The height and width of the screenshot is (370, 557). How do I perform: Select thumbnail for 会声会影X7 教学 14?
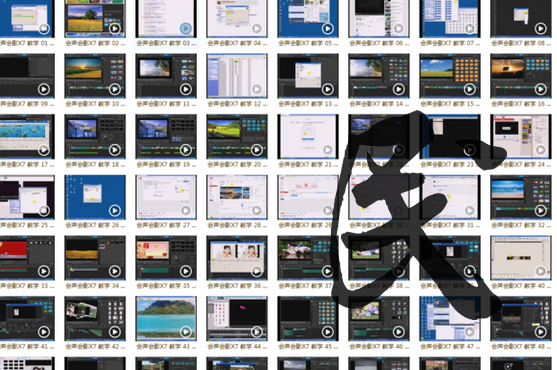[379, 76]
